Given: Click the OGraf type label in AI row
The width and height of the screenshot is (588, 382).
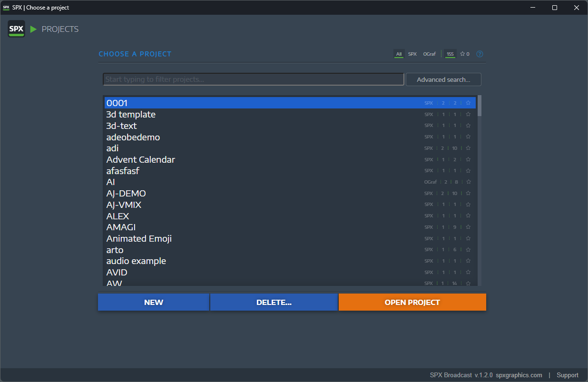Looking at the screenshot, I should coord(430,182).
